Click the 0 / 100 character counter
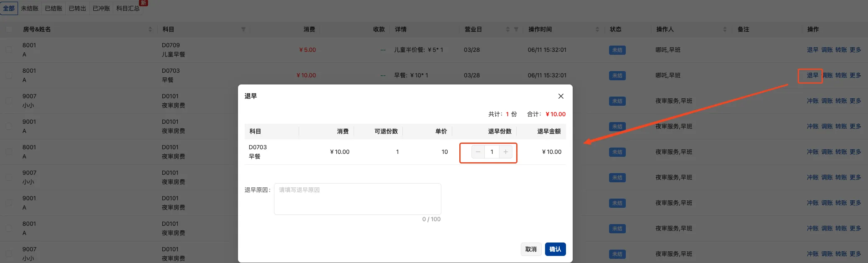Screen dimensions: 868x263 [x=431, y=219]
